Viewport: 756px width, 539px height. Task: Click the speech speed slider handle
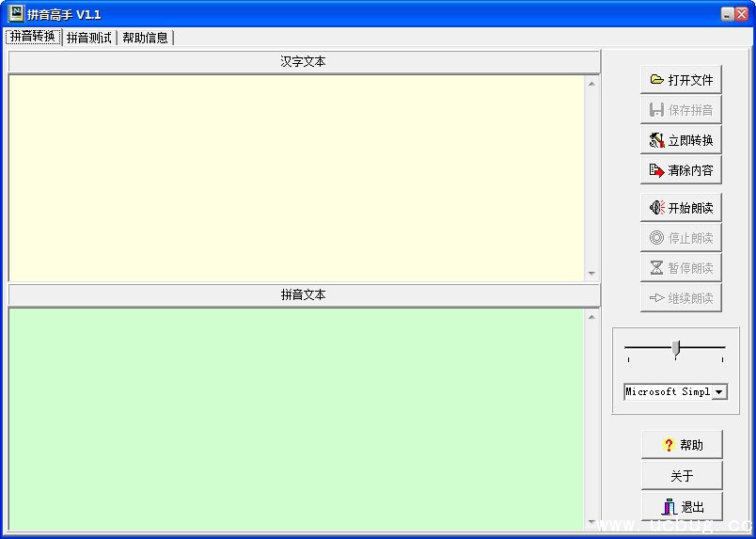(x=675, y=348)
